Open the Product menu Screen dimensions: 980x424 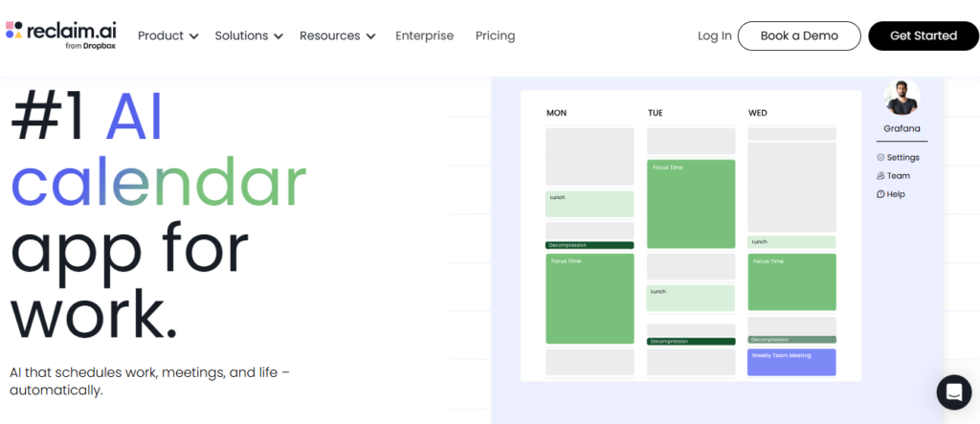pyautogui.click(x=168, y=35)
